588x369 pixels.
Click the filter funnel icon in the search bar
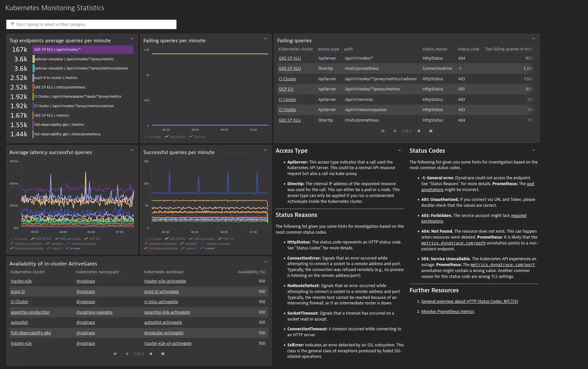pos(12,24)
